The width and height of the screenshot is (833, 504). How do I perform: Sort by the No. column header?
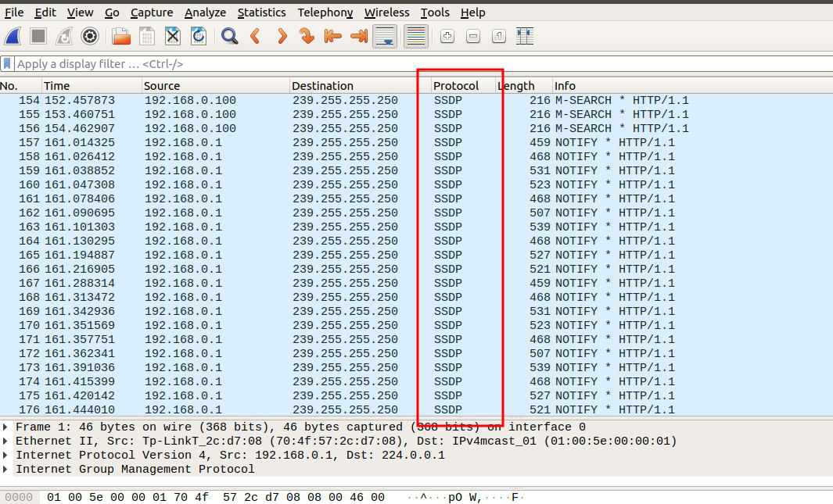[20, 85]
